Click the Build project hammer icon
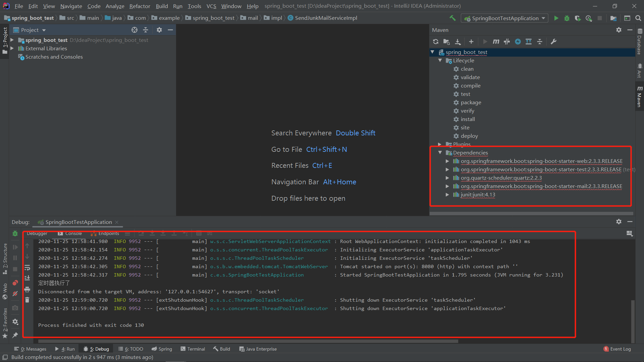 coord(452,18)
